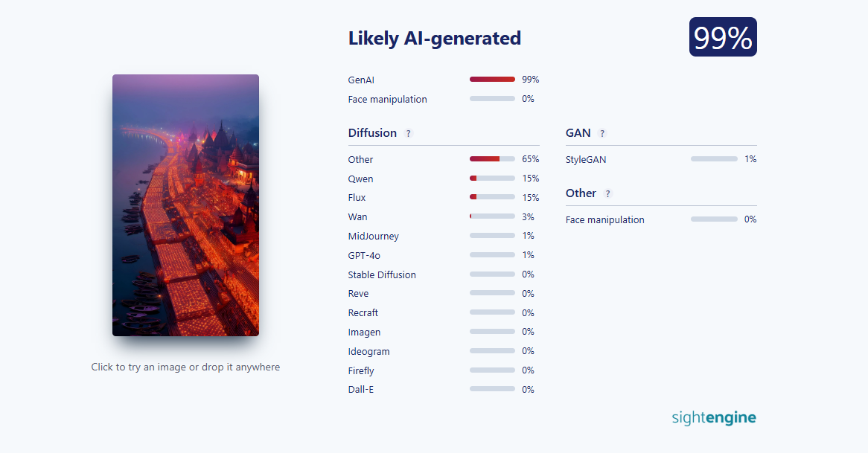Click the MidJourney label in the list
The height and width of the screenshot is (453, 868).
[373, 237]
